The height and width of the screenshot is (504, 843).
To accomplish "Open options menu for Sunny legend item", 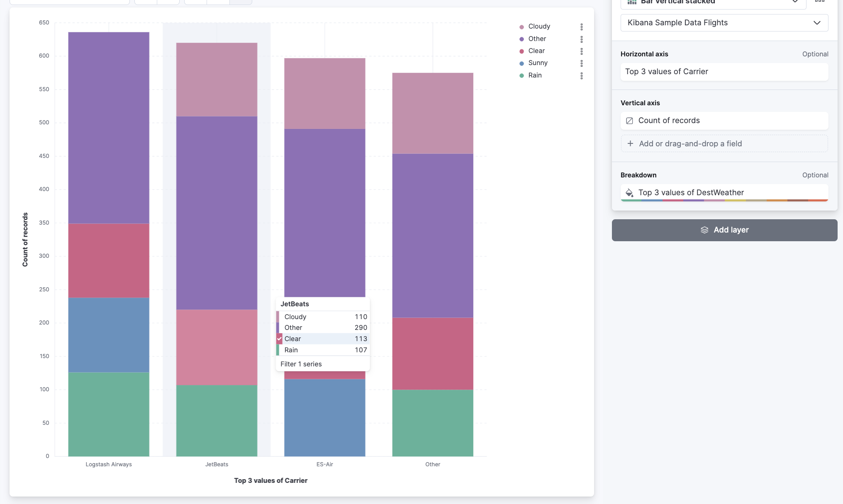I will click(581, 63).
